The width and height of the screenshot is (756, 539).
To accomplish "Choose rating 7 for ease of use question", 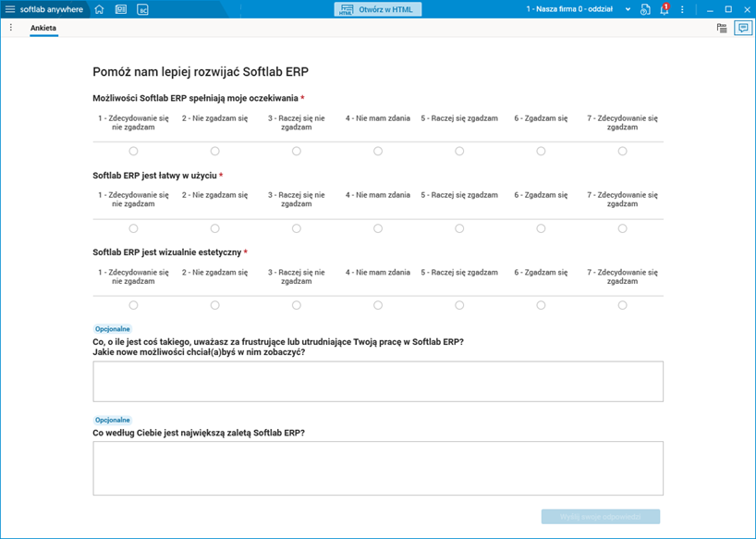I will [x=622, y=228].
